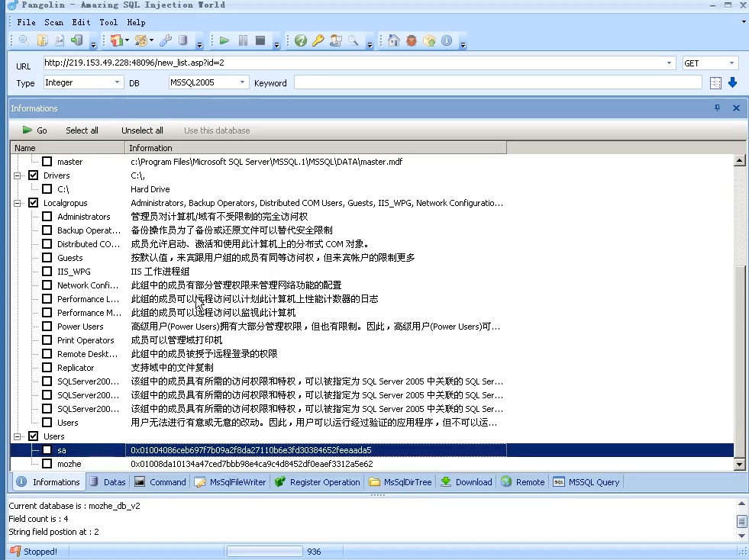Collapse the Users tree node
This screenshot has height=560, width=749.
pos(18,436)
